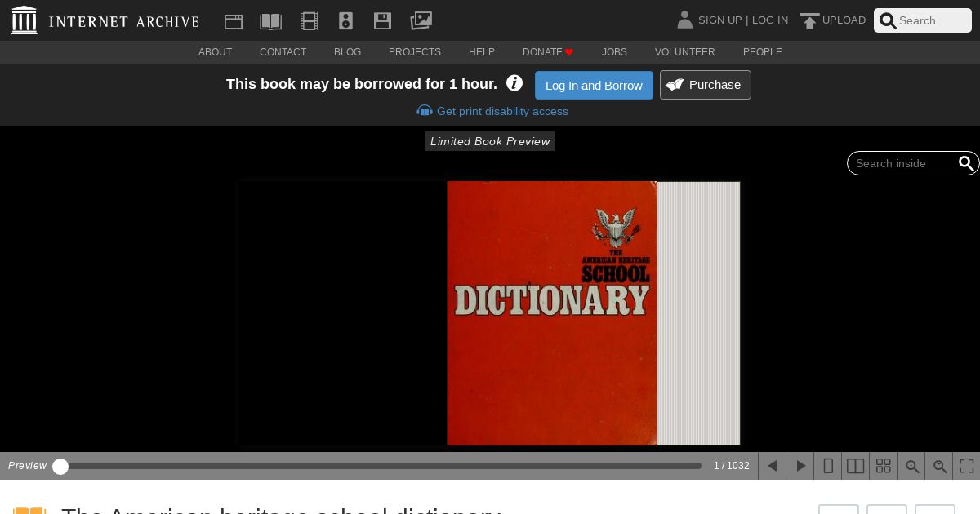Flip to the previous page
The image size is (980, 514).
(772, 466)
